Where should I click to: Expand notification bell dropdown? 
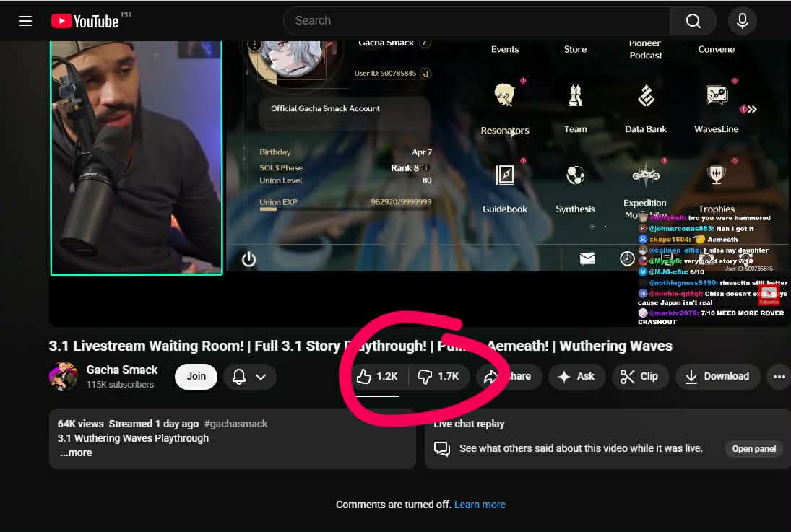tap(249, 377)
